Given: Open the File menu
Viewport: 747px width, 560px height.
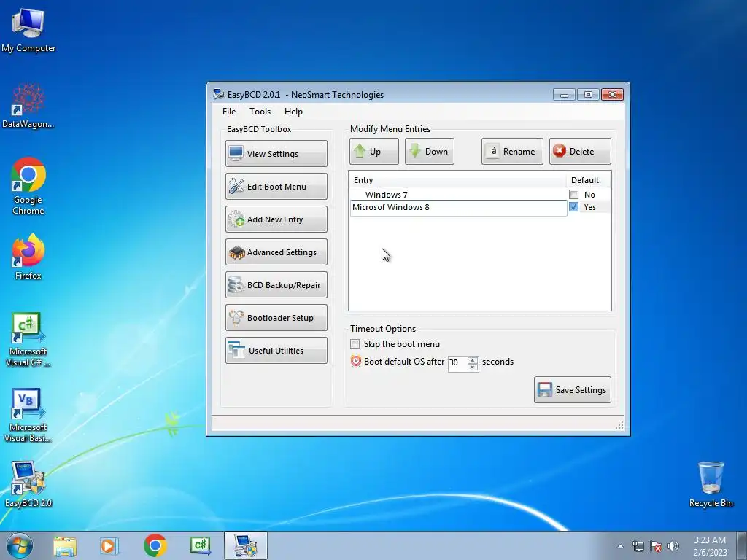Looking at the screenshot, I should 229,112.
